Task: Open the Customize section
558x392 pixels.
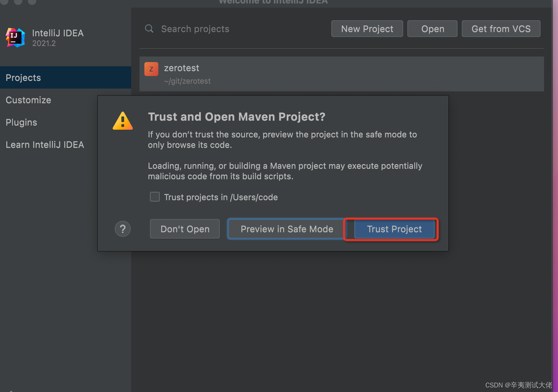Action: [29, 100]
